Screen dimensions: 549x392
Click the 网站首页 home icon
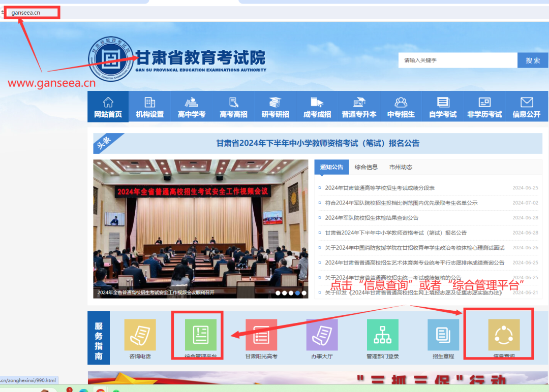coord(108,106)
